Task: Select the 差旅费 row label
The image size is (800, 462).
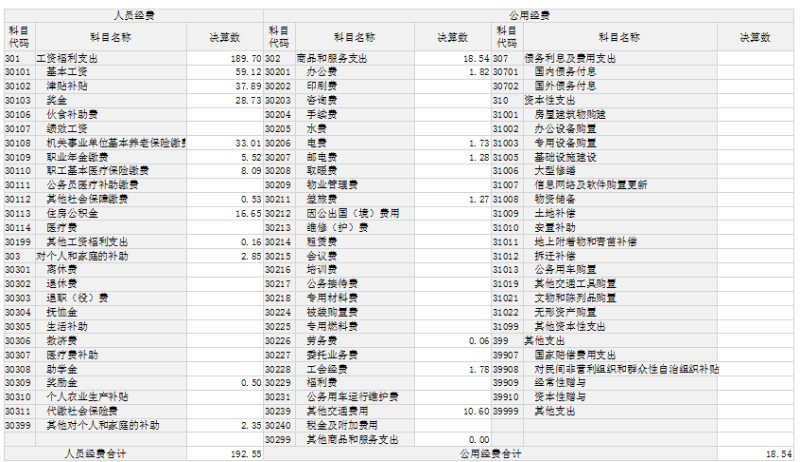Action: point(321,199)
